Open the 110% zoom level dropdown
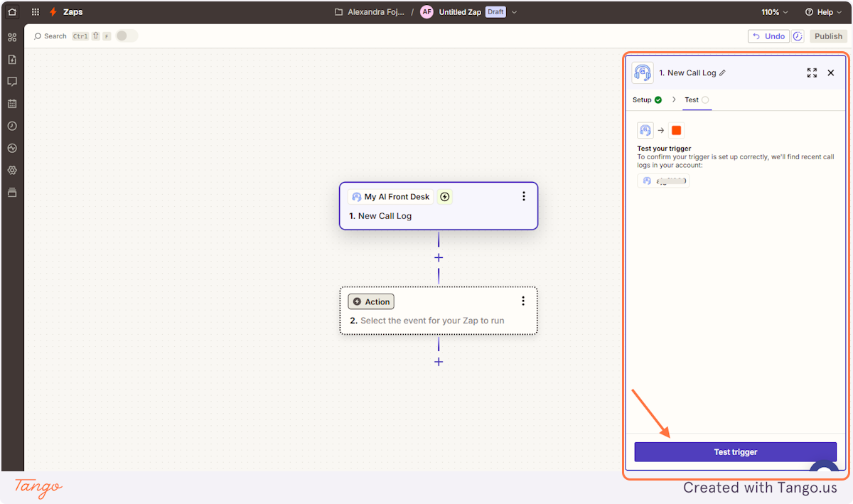Image resolution: width=853 pixels, height=504 pixels. coord(775,12)
